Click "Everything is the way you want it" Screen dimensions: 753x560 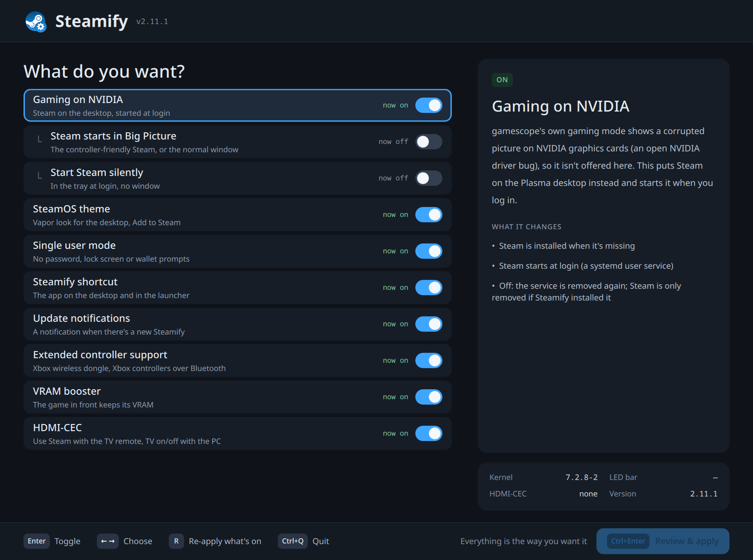[x=523, y=541]
